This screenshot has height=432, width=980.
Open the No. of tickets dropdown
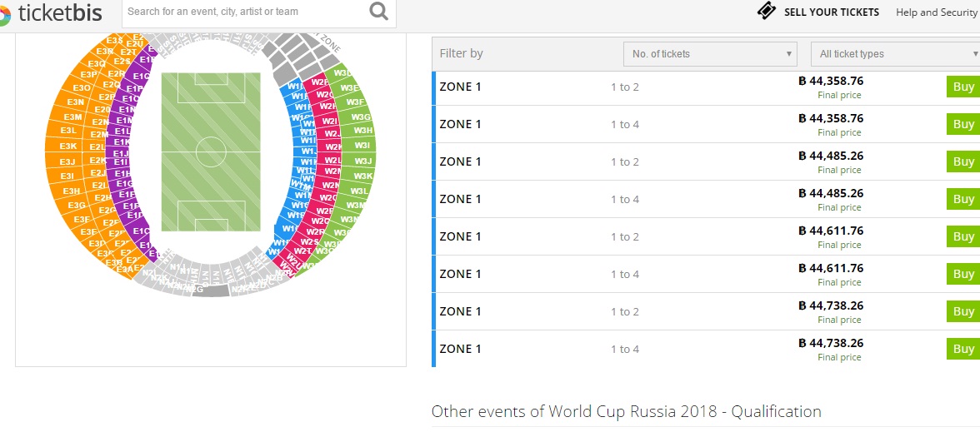click(710, 54)
